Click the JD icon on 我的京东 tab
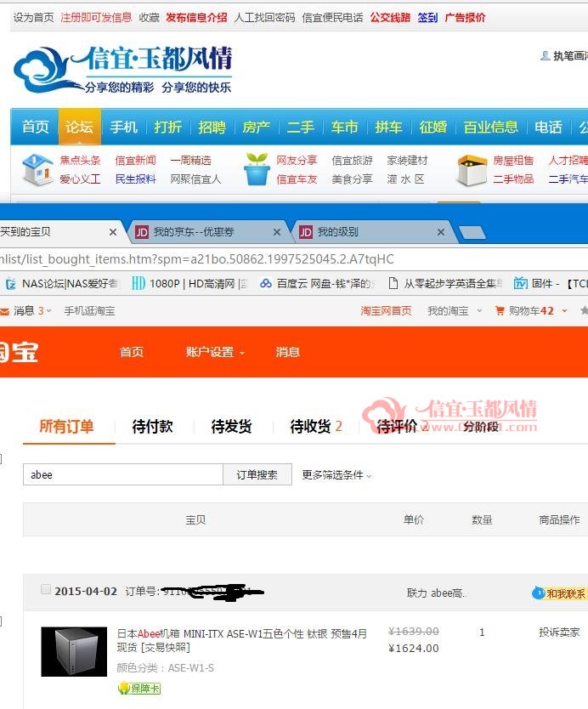 coord(141,232)
